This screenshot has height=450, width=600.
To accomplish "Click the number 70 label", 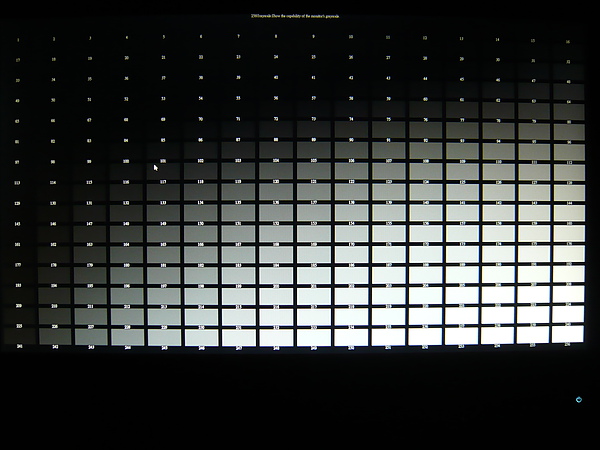I will coord(201,119).
